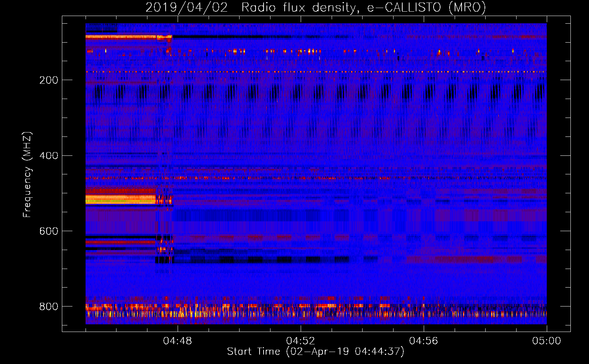Screen dimensions: 589x364
Task: Click the '200' frequency tick label
Action: [x=49, y=80]
